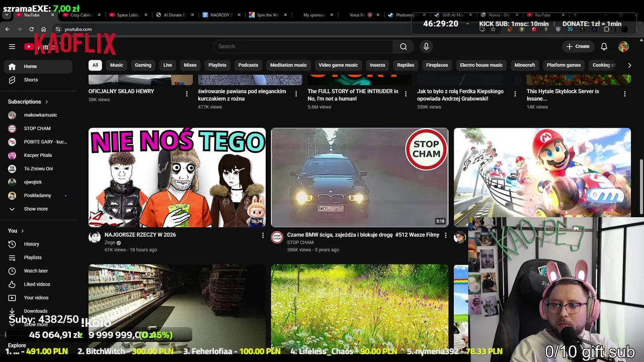This screenshot has width=644, height=362.
Task: Activate voice search microphone icon
Action: pyautogui.click(x=426, y=46)
